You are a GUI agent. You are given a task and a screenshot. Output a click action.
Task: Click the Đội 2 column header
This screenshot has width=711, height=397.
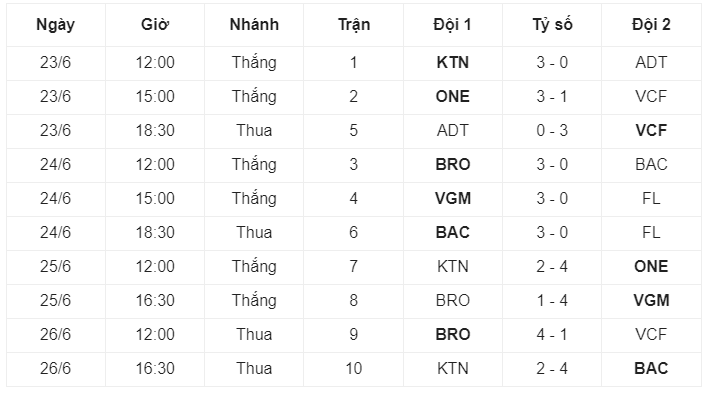pyautogui.click(x=651, y=24)
